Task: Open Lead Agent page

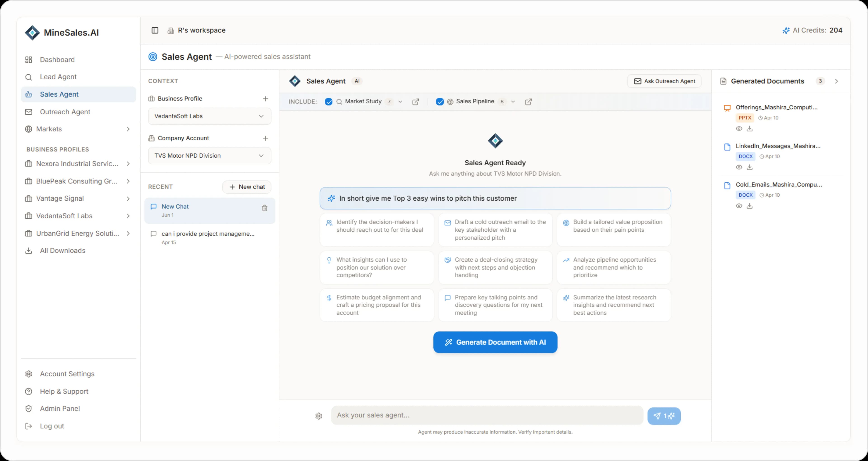Action: (x=78, y=77)
